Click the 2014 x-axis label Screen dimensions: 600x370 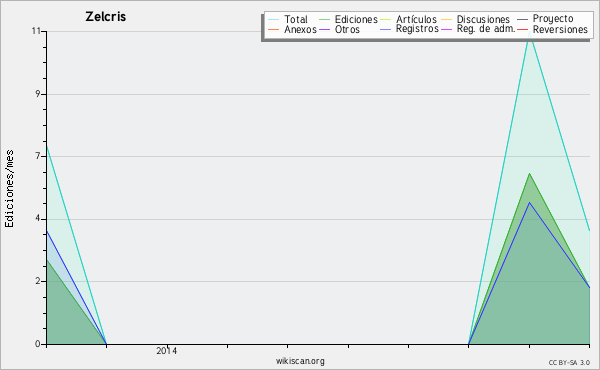click(166, 351)
